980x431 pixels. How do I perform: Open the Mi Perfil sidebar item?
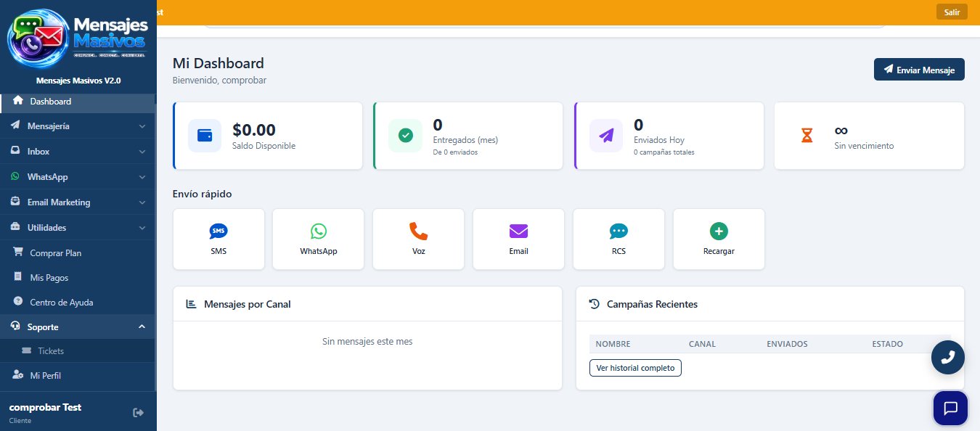tap(78, 376)
